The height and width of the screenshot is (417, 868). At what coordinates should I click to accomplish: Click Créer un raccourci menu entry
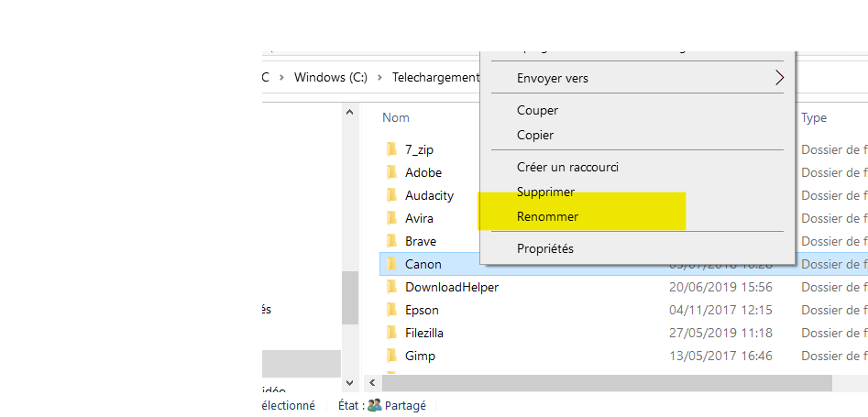[x=567, y=167]
